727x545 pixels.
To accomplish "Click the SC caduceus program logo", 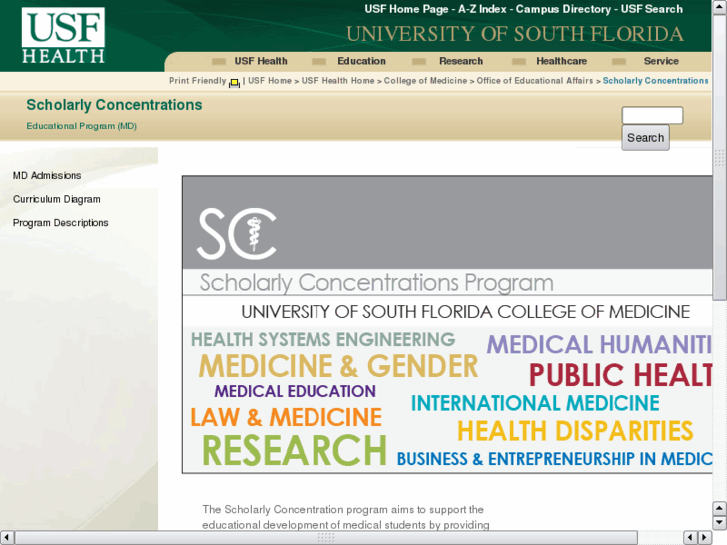I will tap(236, 233).
